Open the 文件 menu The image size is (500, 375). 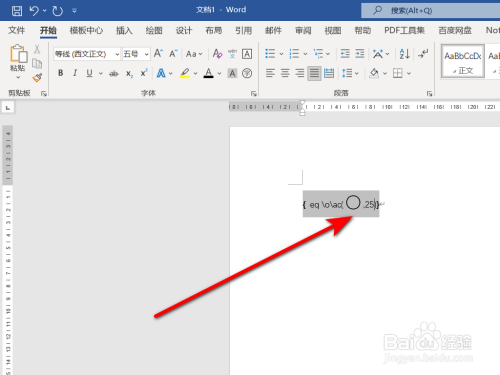16,30
